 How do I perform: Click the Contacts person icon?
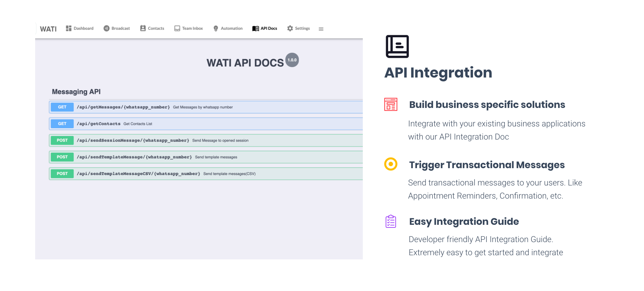143,28
